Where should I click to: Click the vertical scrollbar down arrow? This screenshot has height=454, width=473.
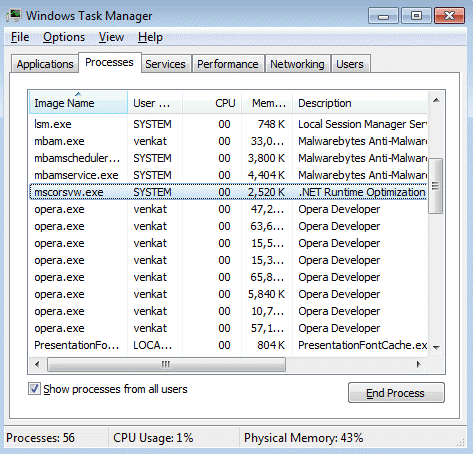point(436,347)
